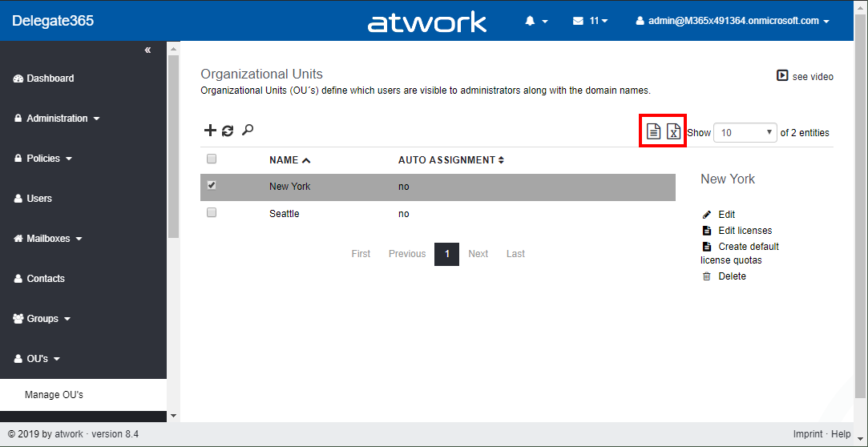
Task: Click the see video play icon
Action: (782, 76)
